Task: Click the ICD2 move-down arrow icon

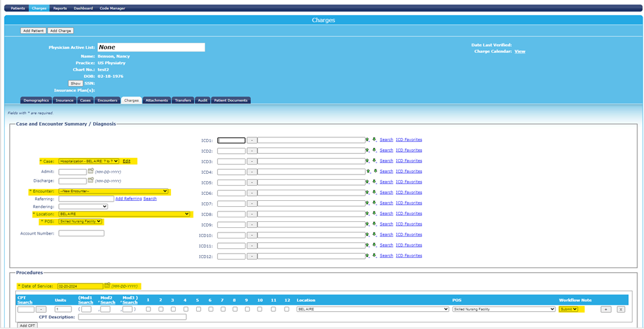Action: click(374, 151)
